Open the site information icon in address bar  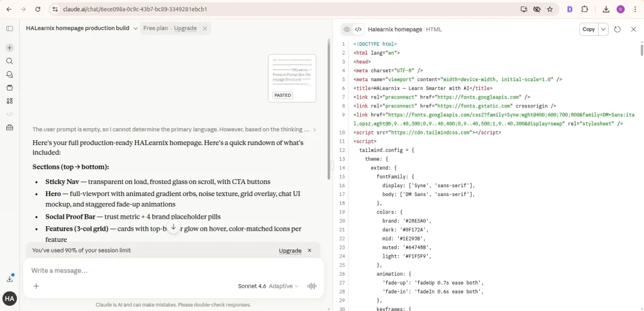click(55, 9)
